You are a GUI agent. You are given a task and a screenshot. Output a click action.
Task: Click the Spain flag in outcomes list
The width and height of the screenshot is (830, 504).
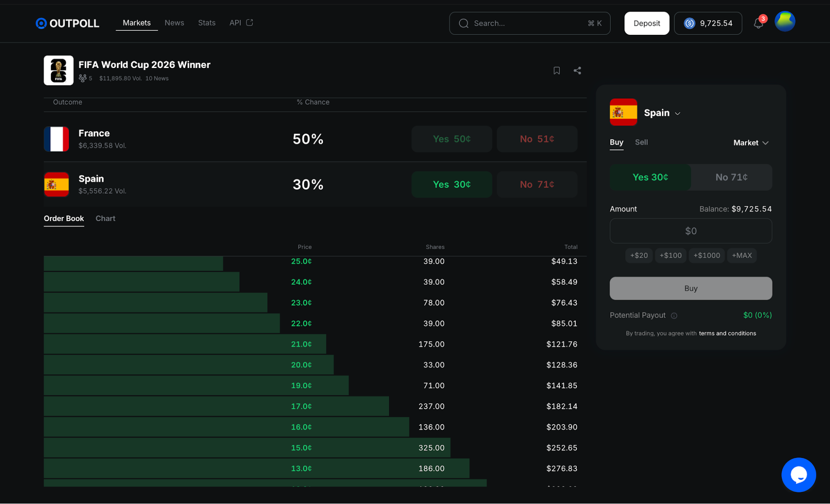click(x=56, y=184)
